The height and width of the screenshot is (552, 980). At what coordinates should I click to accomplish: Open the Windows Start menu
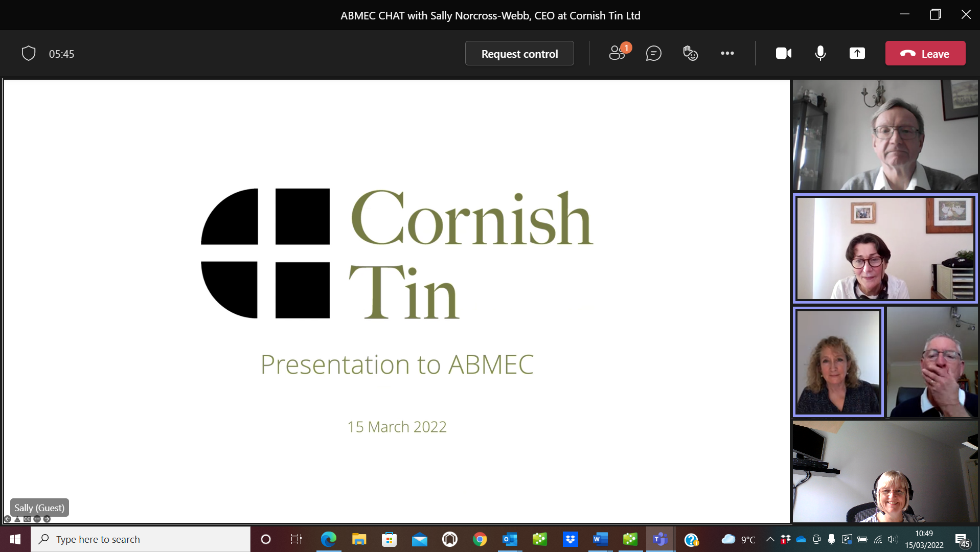[x=15, y=539]
